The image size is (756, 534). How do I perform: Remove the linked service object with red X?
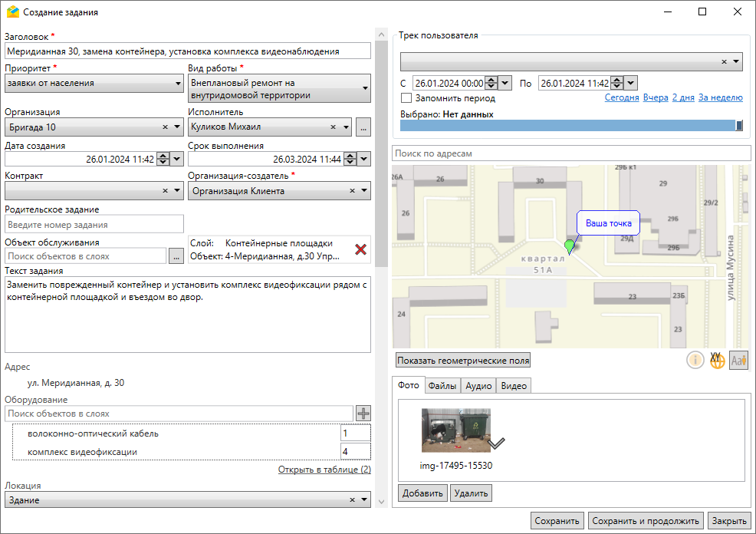(x=360, y=249)
